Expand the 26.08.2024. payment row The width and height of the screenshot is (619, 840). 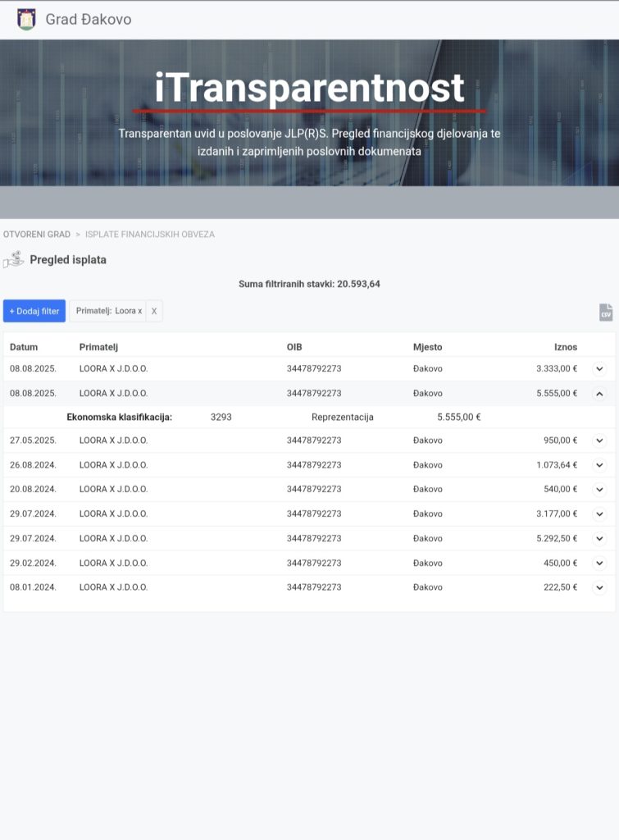(599, 465)
